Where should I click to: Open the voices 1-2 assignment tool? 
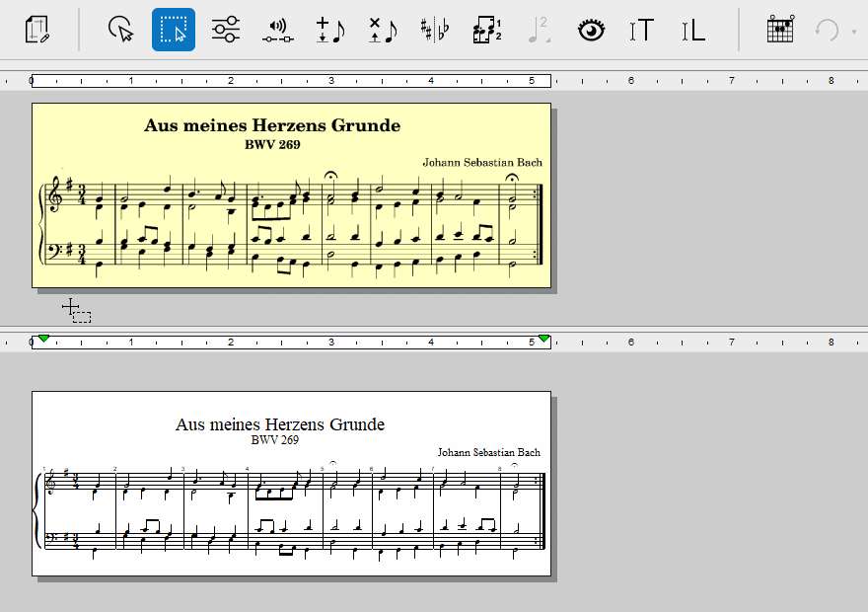(486, 30)
